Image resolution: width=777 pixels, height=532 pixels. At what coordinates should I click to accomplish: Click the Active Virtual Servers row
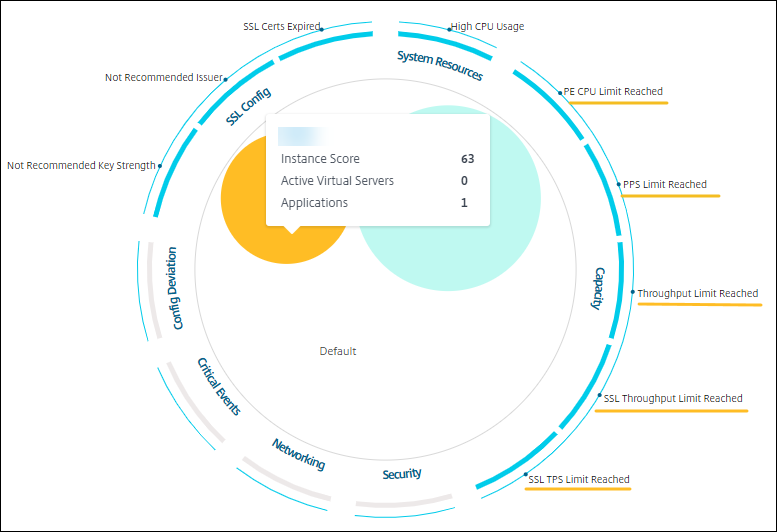point(377,181)
